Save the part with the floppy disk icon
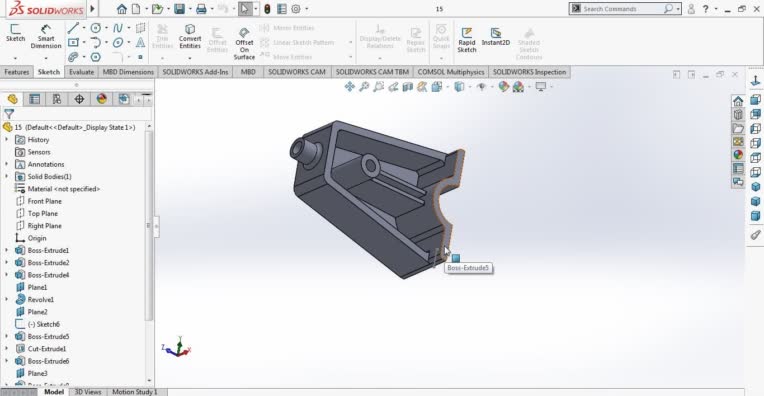 coord(179,9)
